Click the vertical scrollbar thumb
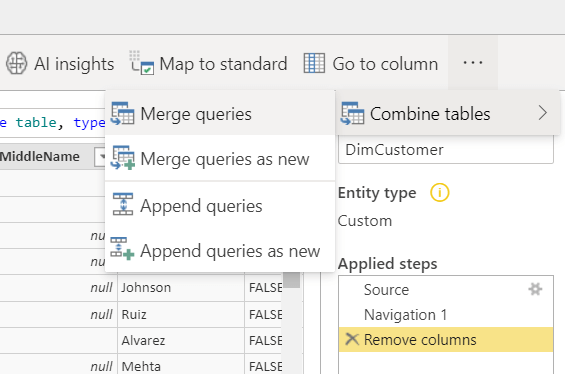The image size is (565, 374). (292, 280)
